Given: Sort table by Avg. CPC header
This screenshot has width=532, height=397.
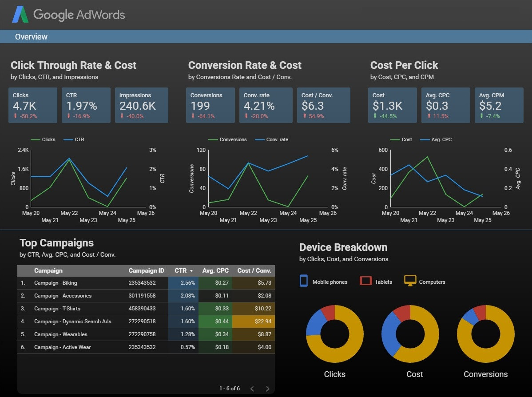Looking at the screenshot, I should point(215,270).
